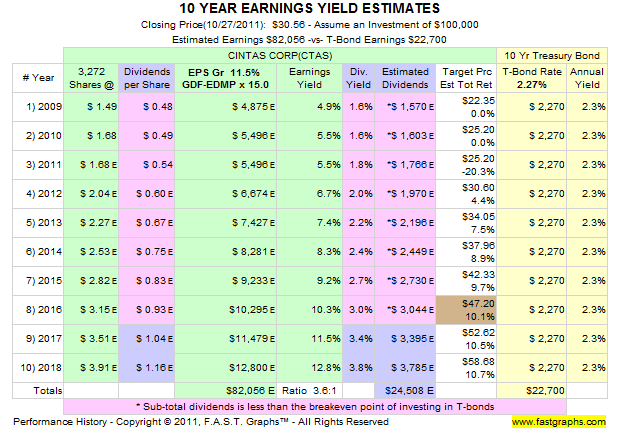Select the '6) 2014' row label

pyautogui.click(x=38, y=252)
